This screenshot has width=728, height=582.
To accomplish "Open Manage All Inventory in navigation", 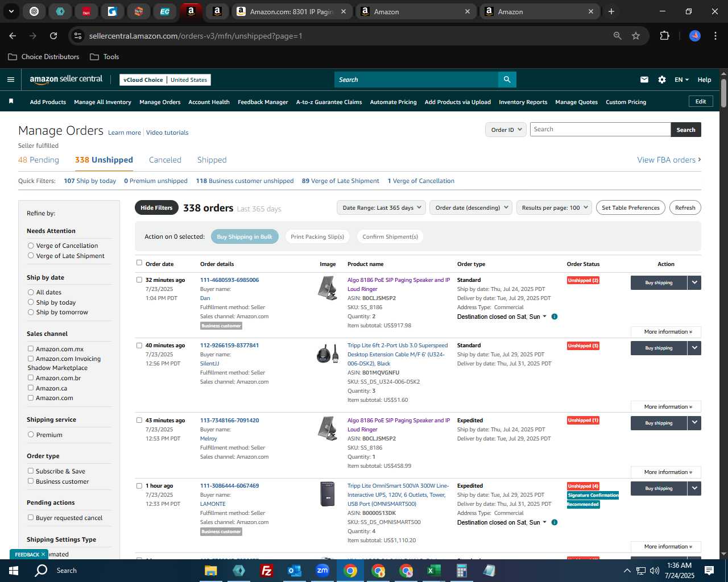I will coord(102,102).
